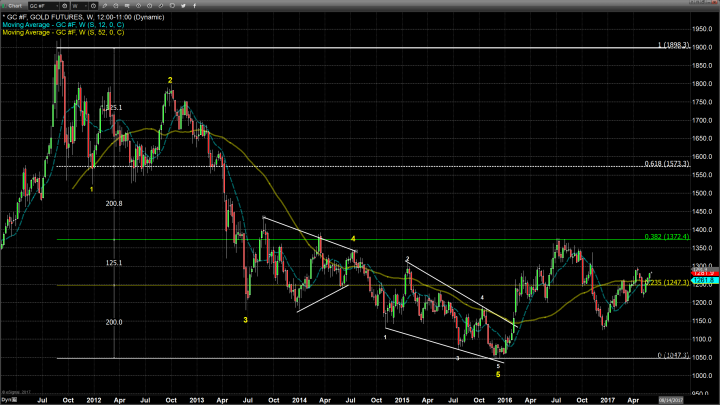
Task: Select the yellow 52-period Moving Average legend
Action: [x=63, y=33]
